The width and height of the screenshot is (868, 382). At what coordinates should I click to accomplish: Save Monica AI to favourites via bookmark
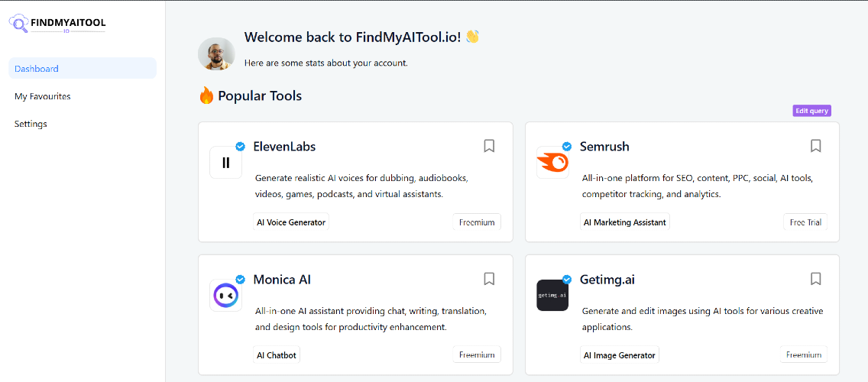[489, 278]
